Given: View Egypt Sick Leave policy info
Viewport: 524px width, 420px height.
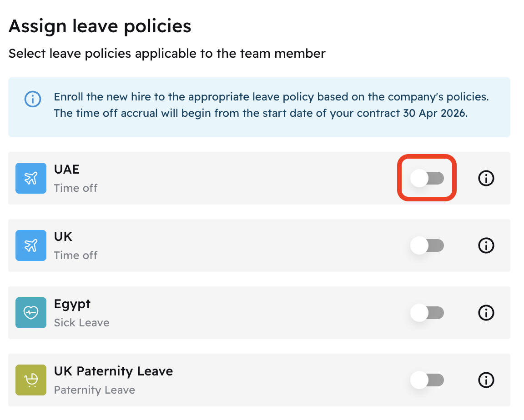Looking at the screenshot, I should point(486,313).
